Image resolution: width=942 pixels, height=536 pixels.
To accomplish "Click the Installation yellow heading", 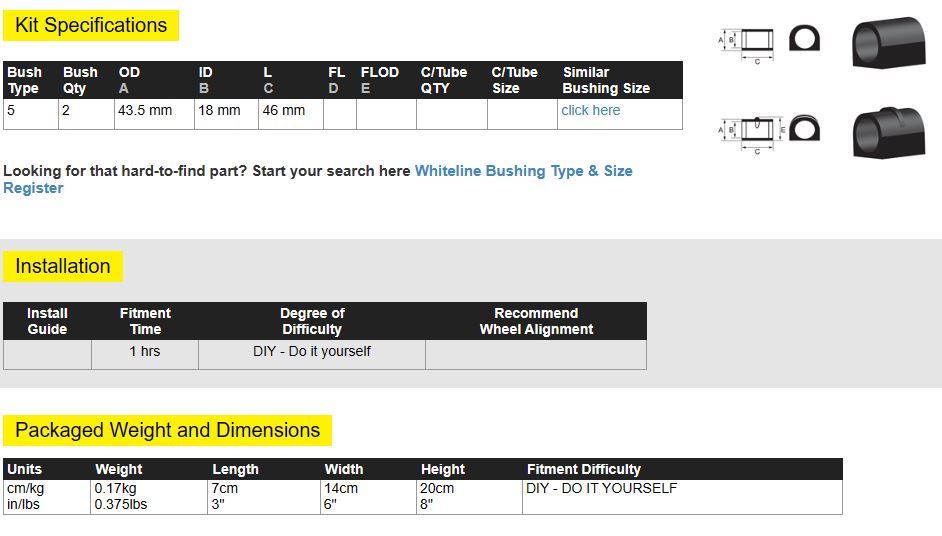I will pos(62,266).
